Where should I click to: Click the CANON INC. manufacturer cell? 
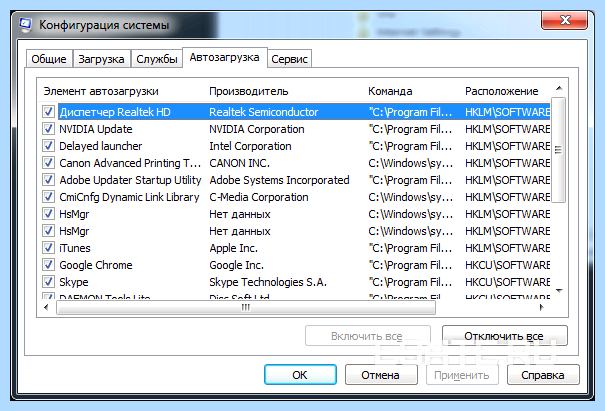point(239,163)
